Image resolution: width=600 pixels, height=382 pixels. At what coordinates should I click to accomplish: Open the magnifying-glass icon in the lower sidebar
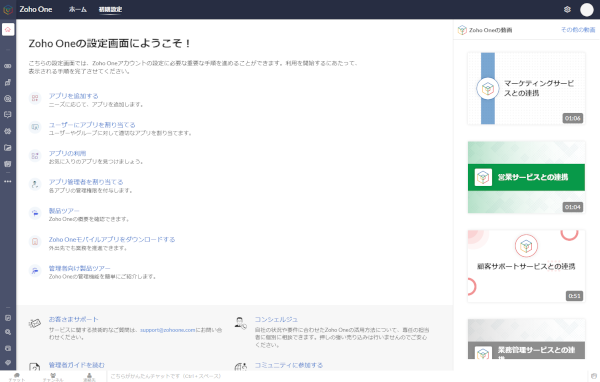(x=8, y=332)
